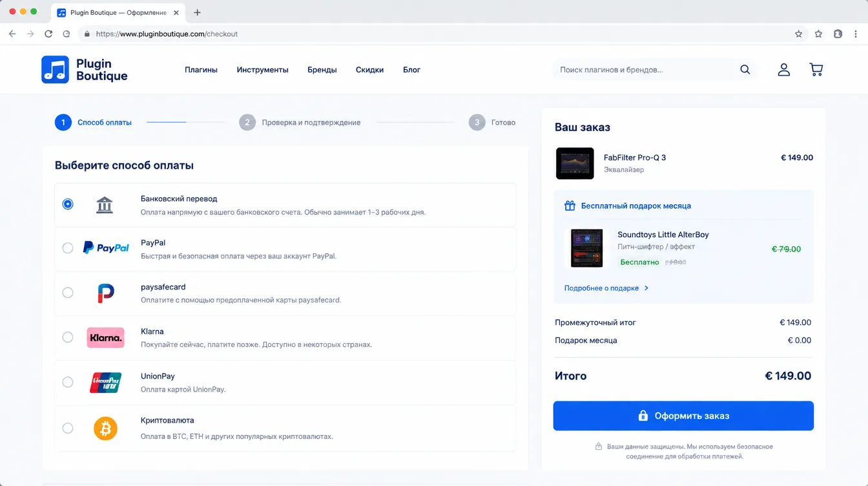The width and height of the screenshot is (868, 486).
Task: Click the green Бесплатно label
Action: click(x=639, y=262)
